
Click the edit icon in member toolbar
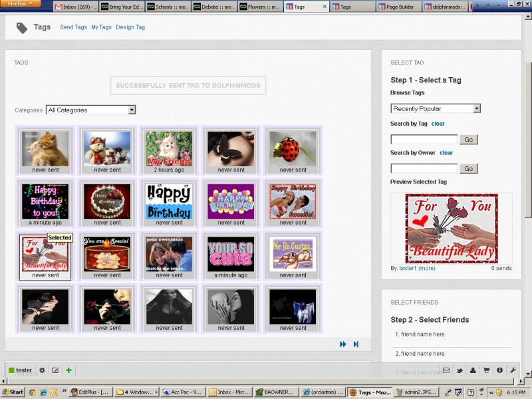[55, 370]
